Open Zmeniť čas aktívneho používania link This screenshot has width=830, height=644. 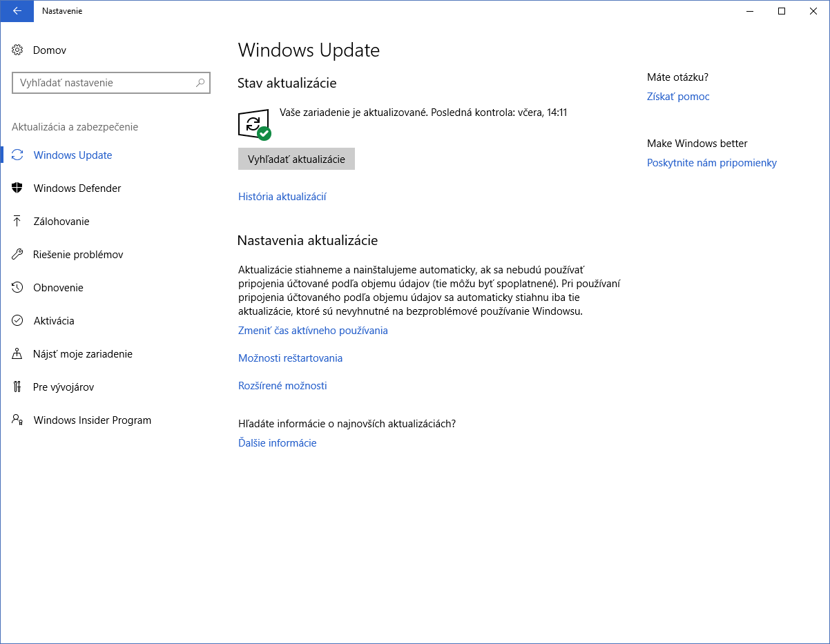point(313,331)
